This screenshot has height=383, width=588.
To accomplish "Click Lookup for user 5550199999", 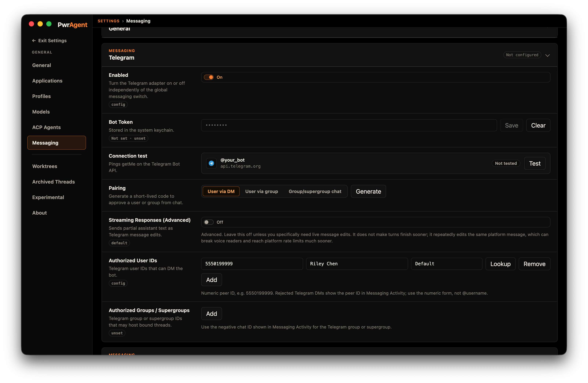I will click(500, 264).
